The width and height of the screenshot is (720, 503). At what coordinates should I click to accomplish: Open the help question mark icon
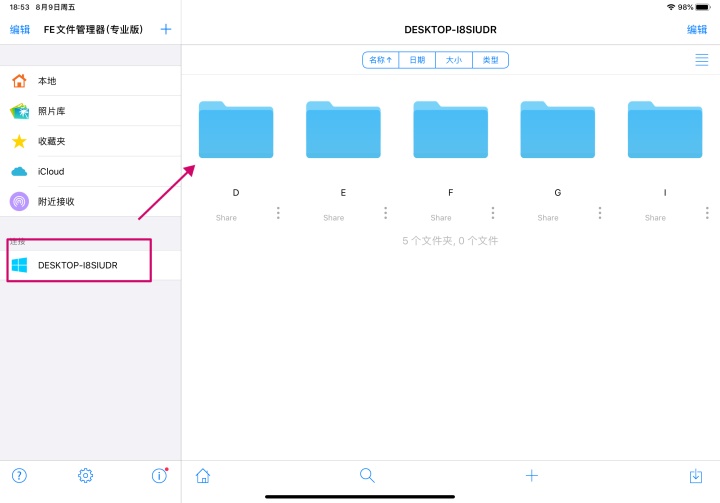click(19, 475)
